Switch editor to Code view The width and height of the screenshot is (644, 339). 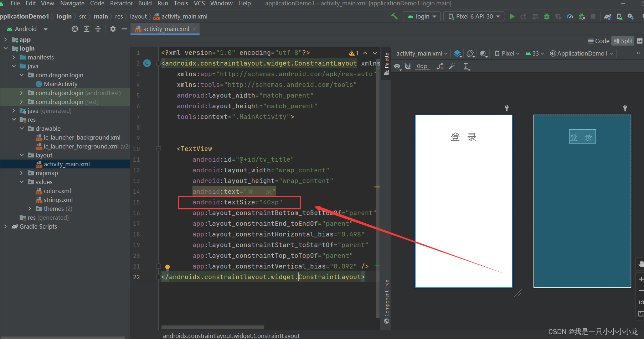(x=599, y=41)
